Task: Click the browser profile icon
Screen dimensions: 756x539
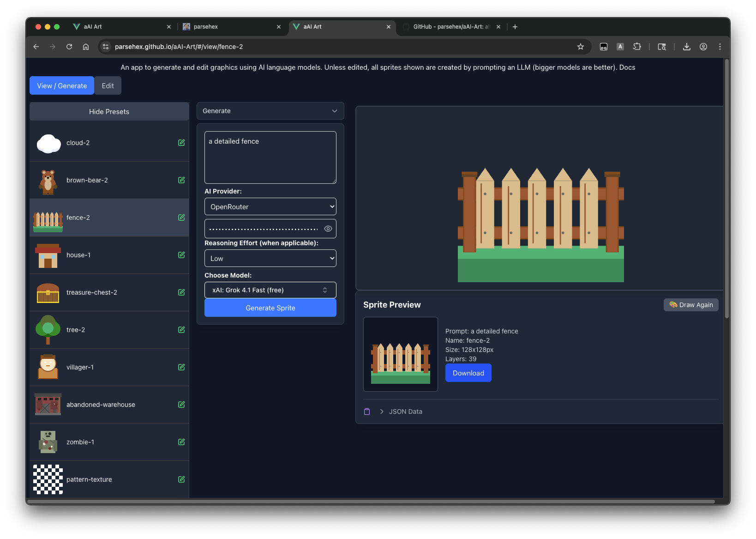Action: click(x=703, y=47)
